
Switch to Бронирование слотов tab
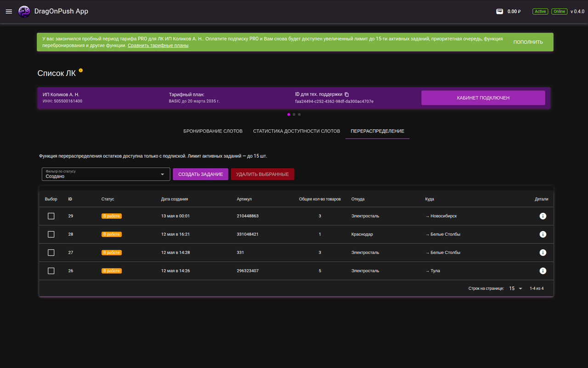(x=213, y=131)
